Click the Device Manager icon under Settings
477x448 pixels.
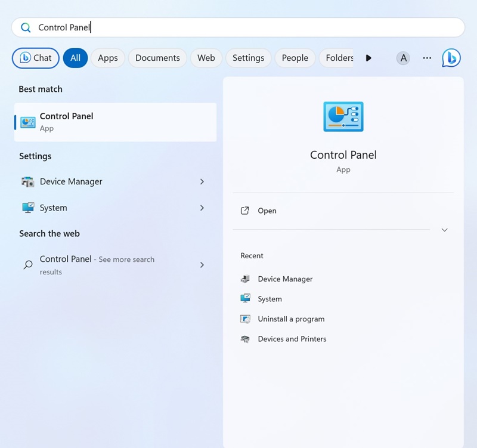point(28,182)
